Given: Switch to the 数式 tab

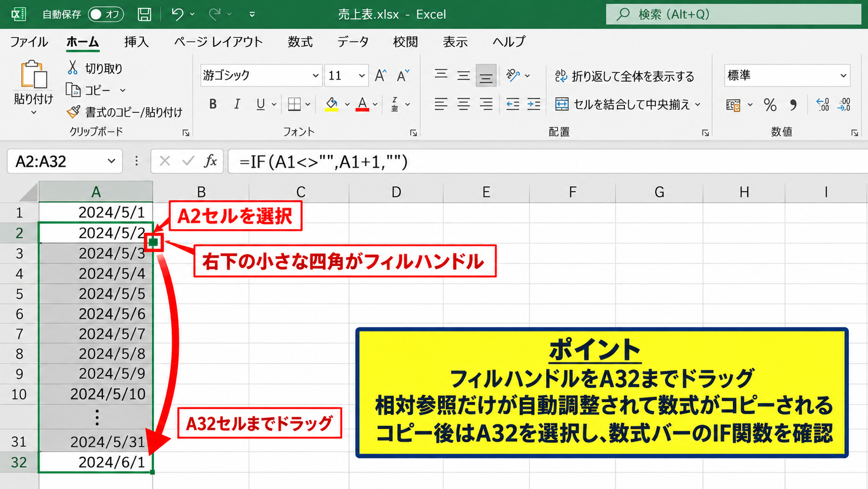Looking at the screenshot, I should [x=300, y=42].
